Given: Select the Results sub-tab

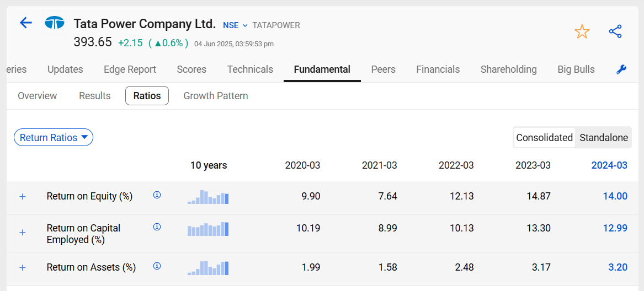Looking at the screenshot, I should click(95, 96).
